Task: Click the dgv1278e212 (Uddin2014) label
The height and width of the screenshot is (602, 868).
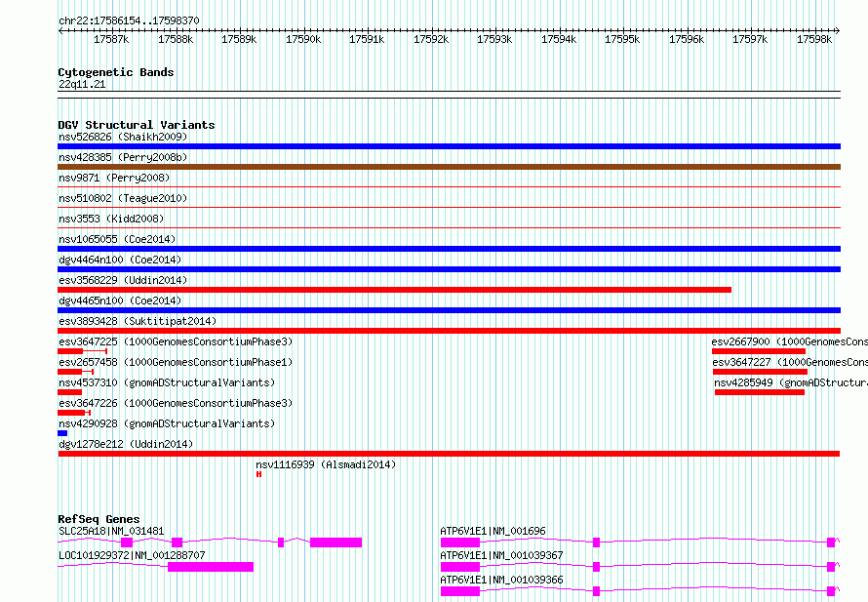Action: click(126, 444)
